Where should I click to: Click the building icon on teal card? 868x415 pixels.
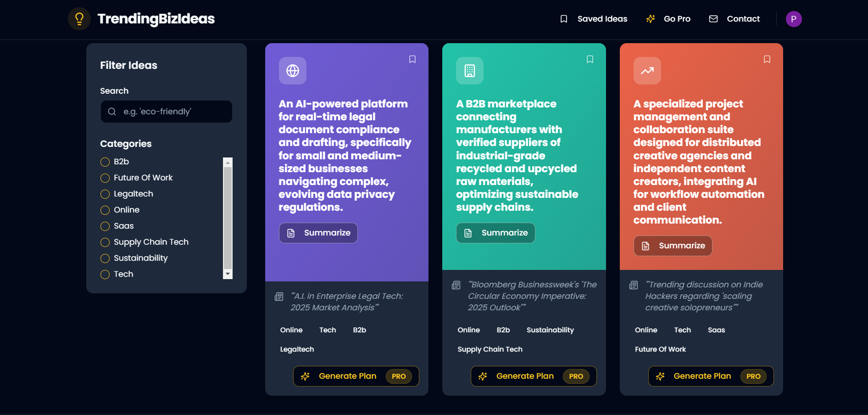point(470,71)
